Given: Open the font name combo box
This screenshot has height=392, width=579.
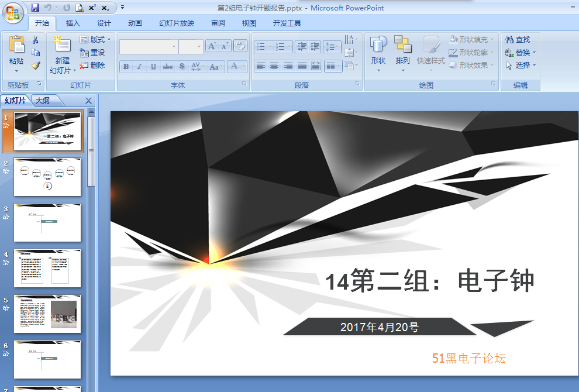Looking at the screenshot, I should click(149, 47).
